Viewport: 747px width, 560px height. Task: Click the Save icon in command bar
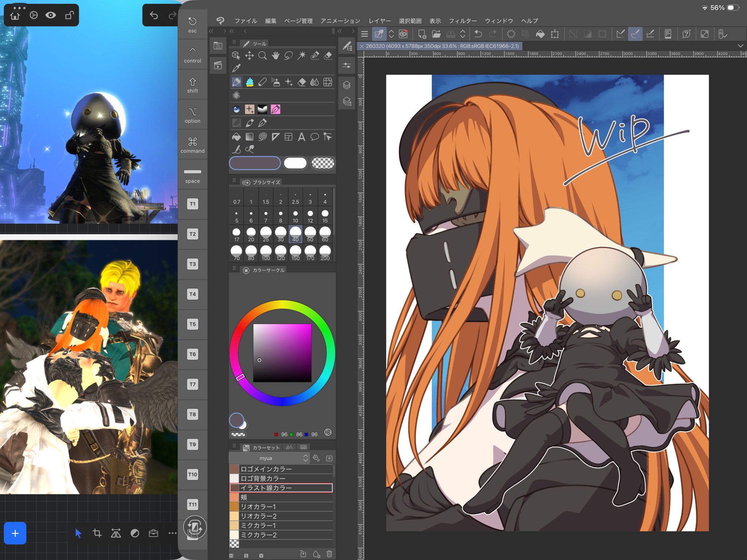click(x=451, y=34)
